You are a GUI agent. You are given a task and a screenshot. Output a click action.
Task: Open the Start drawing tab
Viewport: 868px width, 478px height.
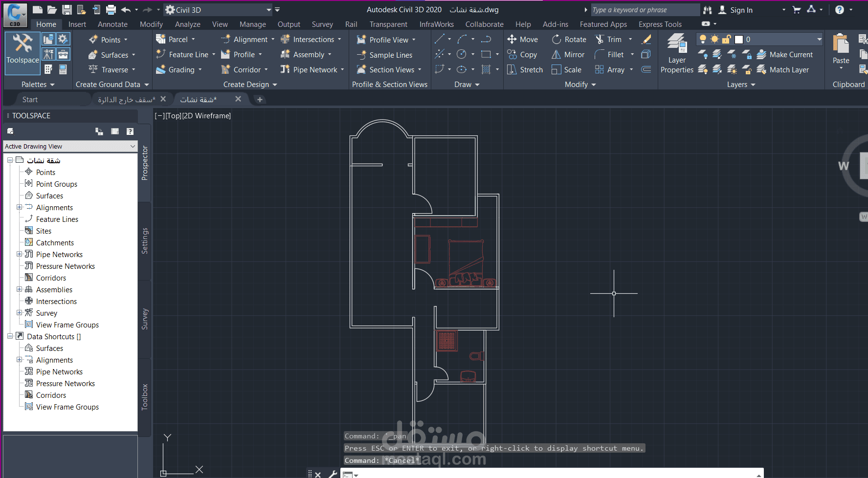click(30, 100)
